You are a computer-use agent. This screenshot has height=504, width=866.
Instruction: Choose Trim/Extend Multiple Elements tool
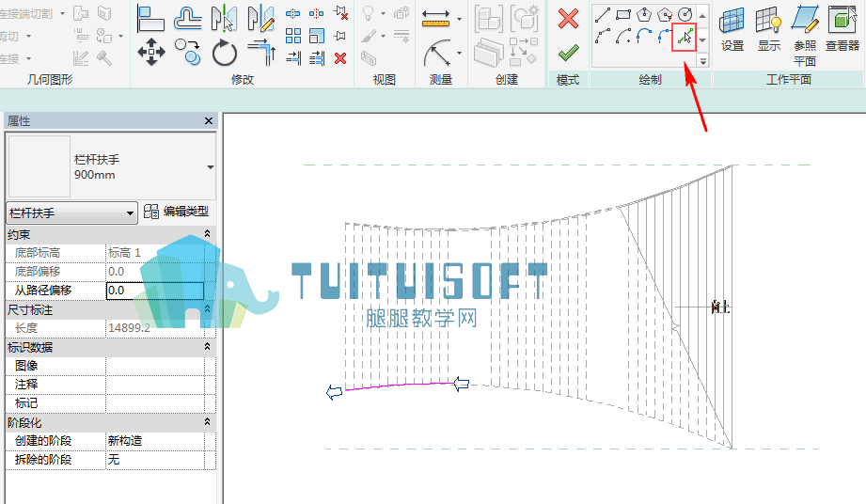317,58
